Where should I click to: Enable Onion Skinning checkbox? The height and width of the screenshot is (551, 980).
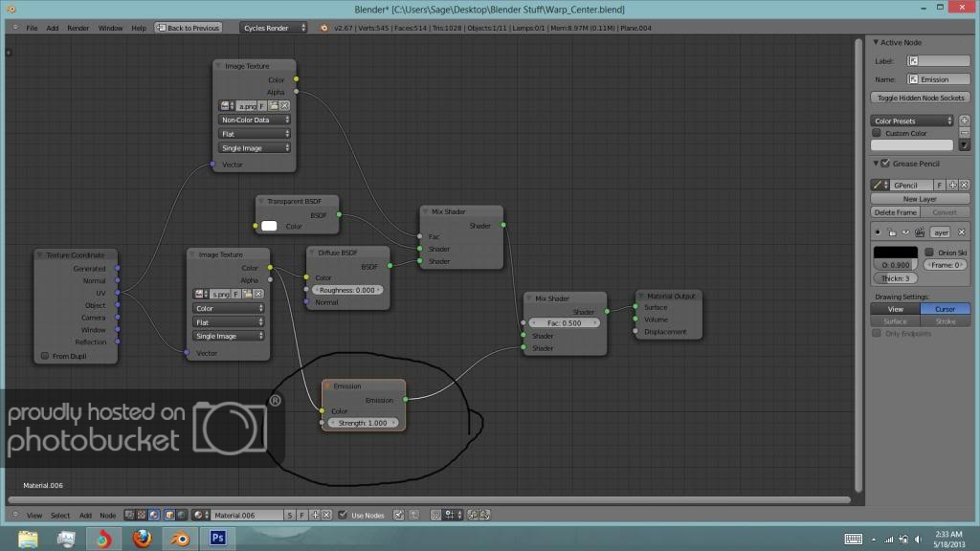[x=929, y=253]
